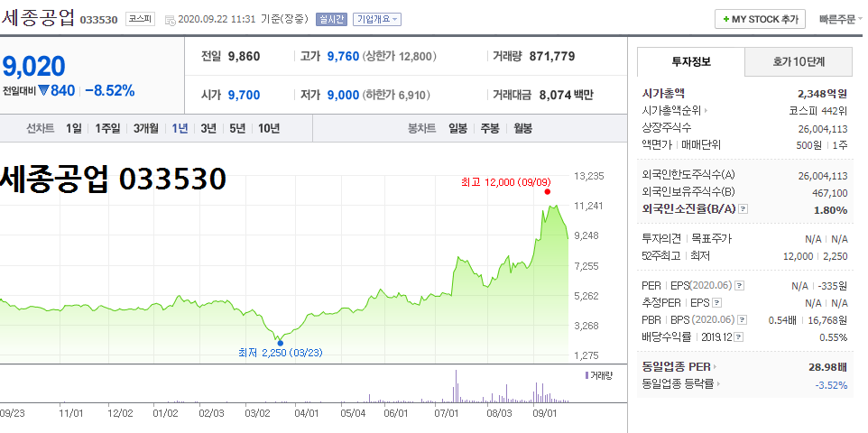Click the 거래량 value 871,779
Screen dimensions: 868x433
click(552, 56)
